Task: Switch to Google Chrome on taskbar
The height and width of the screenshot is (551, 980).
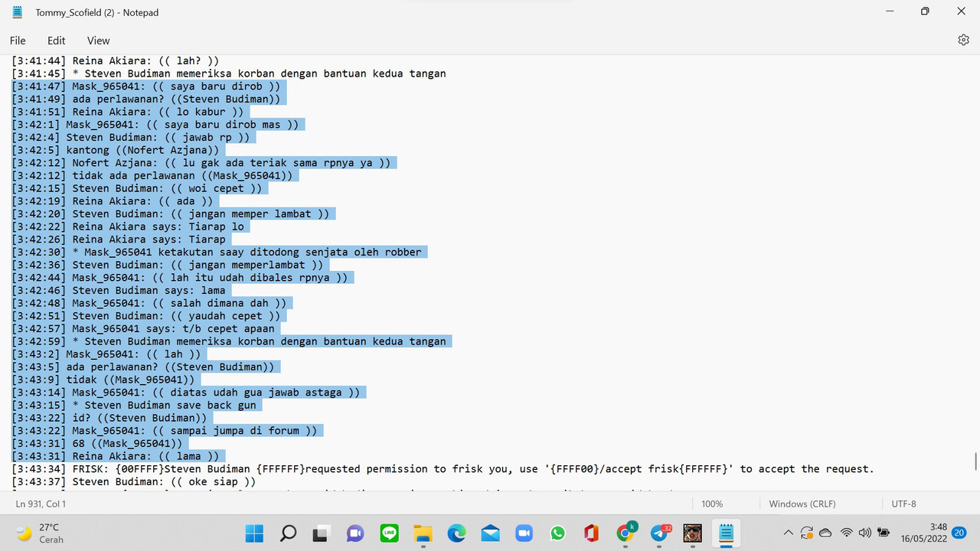Action: click(x=626, y=533)
